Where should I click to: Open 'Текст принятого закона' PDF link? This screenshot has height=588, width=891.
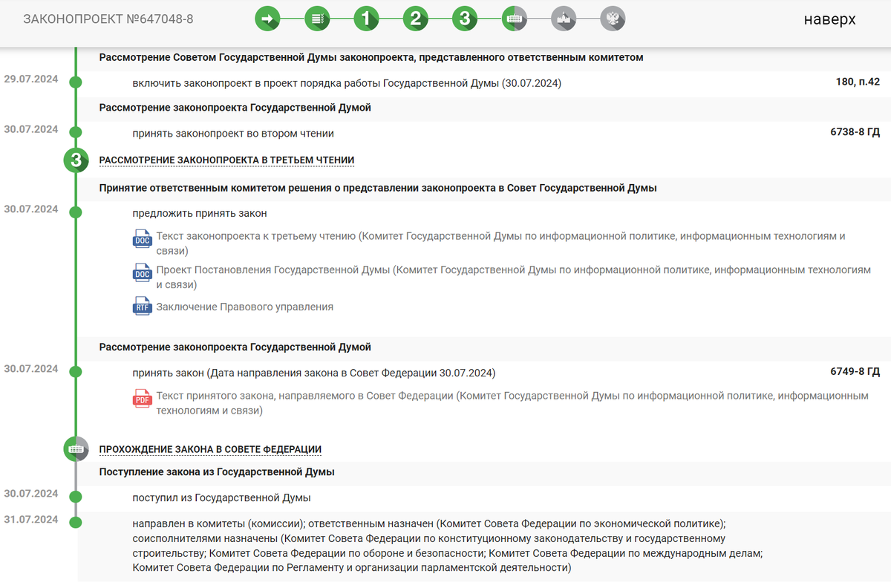point(512,403)
